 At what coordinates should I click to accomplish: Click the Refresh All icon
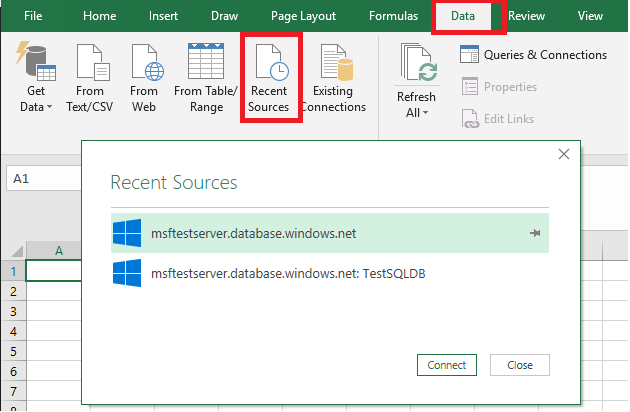pyautogui.click(x=417, y=62)
